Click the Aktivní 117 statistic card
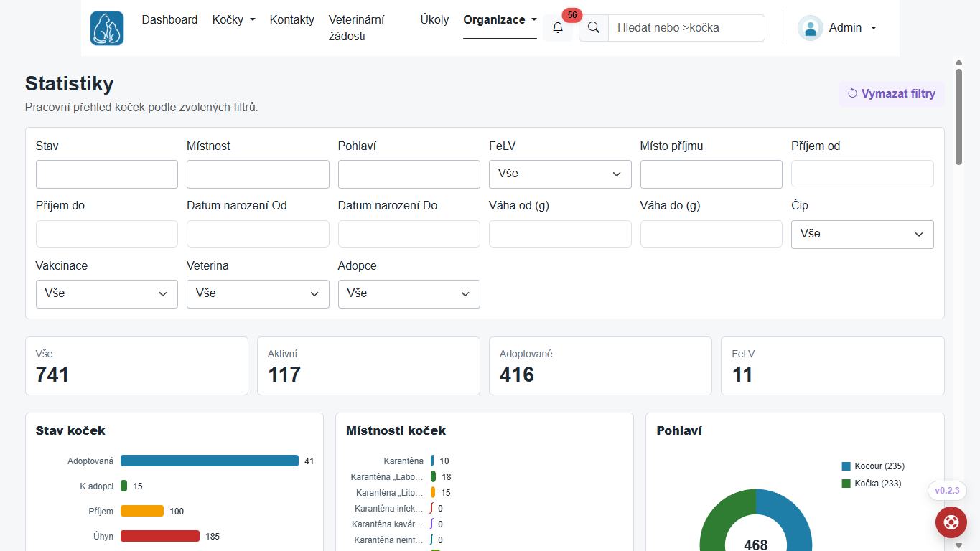 pos(368,366)
